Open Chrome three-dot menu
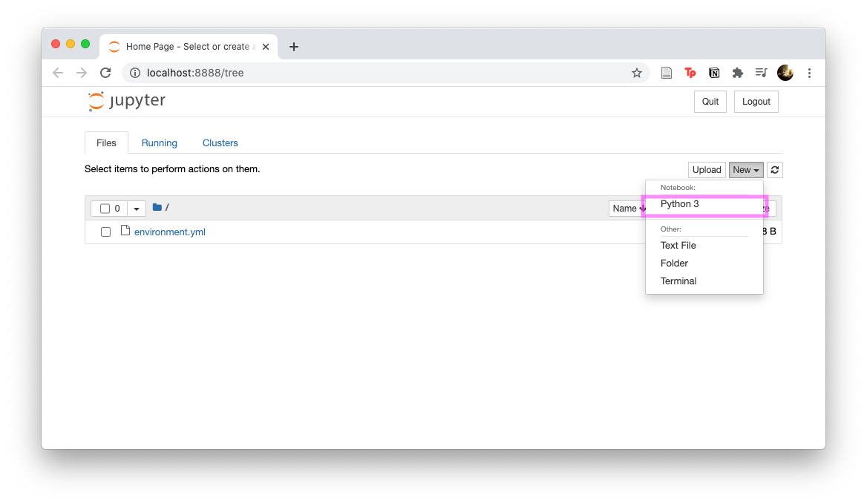867x504 pixels. [x=809, y=73]
